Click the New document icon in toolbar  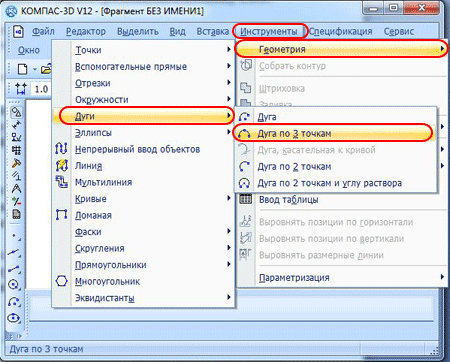point(22,69)
